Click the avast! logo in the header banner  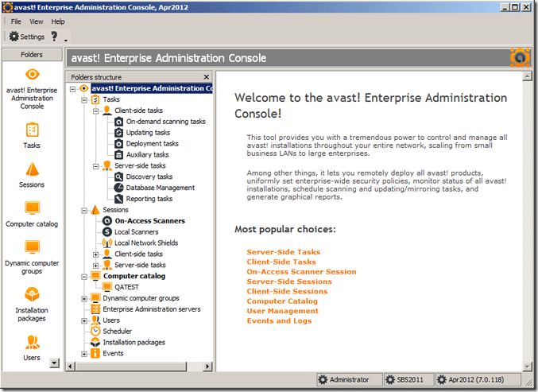[x=520, y=57]
